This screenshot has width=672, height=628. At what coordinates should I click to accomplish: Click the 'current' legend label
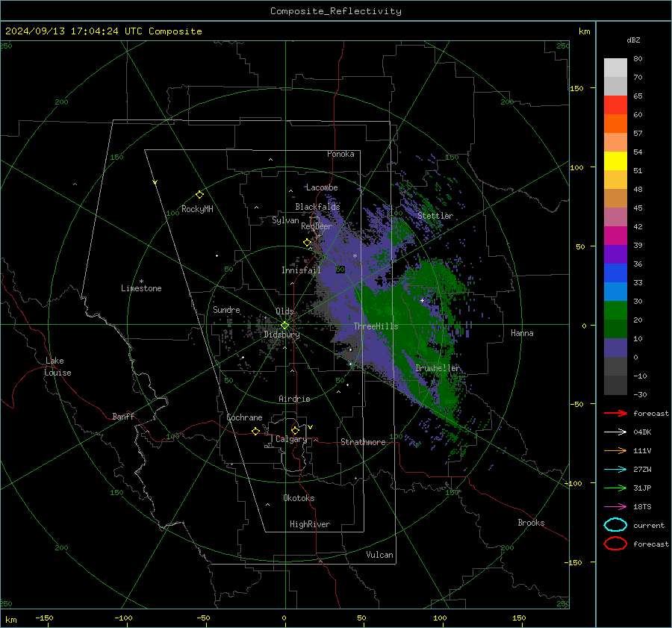pyautogui.click(x=649, y=526)
